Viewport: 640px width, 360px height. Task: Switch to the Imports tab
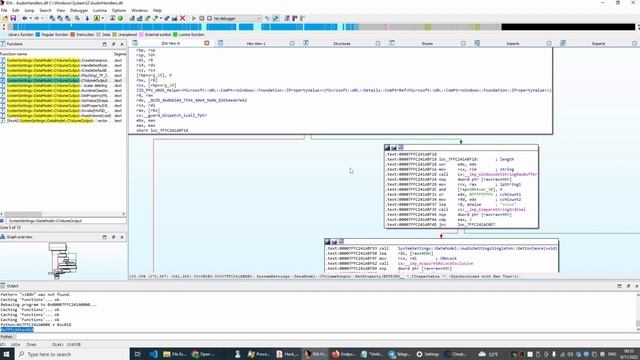(x=513, y=43)
